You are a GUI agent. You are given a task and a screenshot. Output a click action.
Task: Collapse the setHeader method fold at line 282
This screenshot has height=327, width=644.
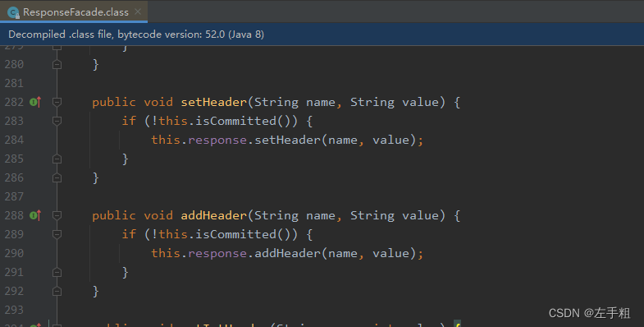[x=57, y=102]
